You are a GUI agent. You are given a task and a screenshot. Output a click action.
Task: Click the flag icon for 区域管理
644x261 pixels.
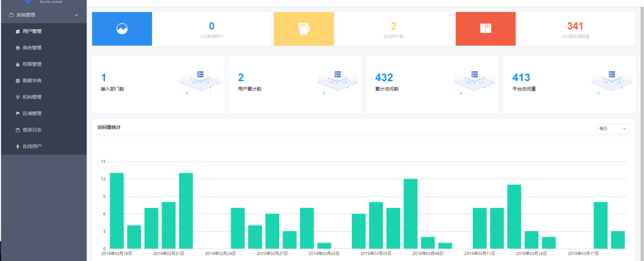point(18,113)
